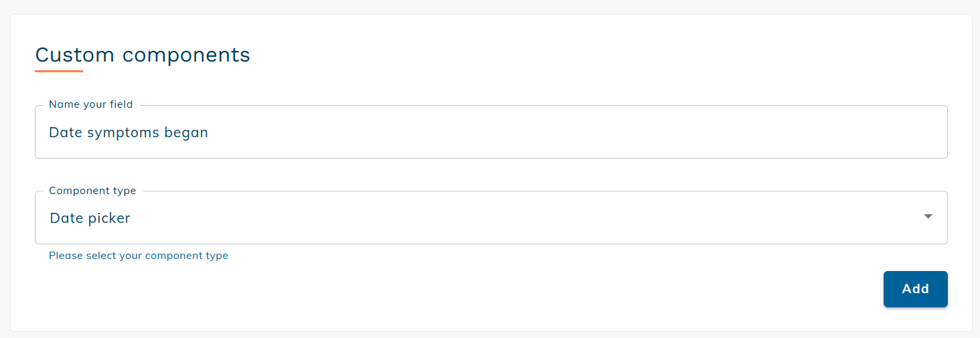Click the "Date symptoms began" text
The image size is (980, 338).
click(129, 133)
